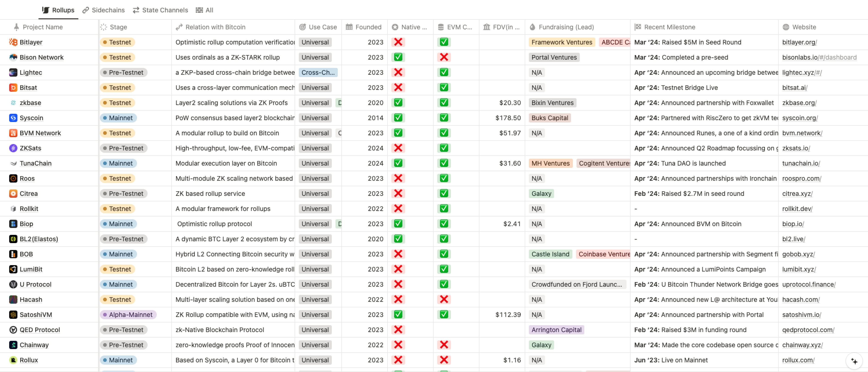
Task: Click the Roos logo icon
Action: click(x=13, y=178)
